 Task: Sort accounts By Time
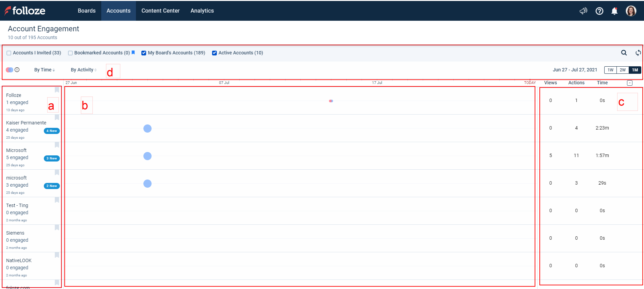[45, 70]
